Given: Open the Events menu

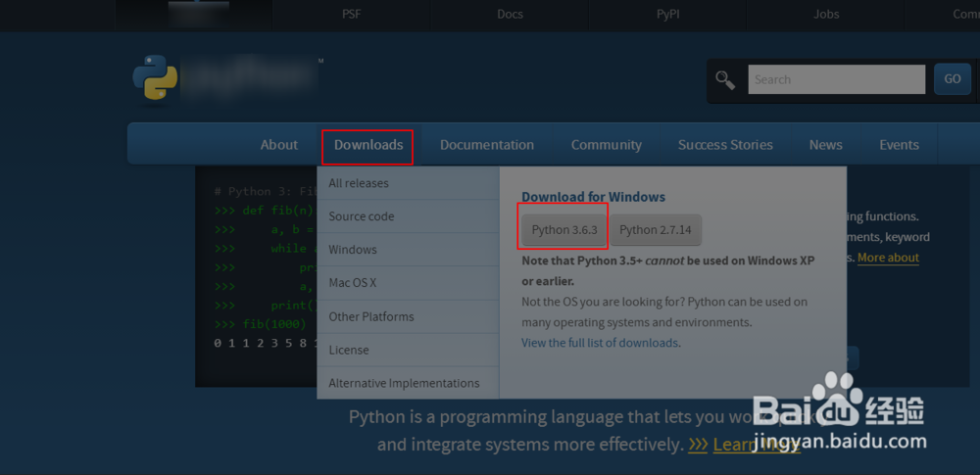Looking at the screenshot, I should (899, 144).
